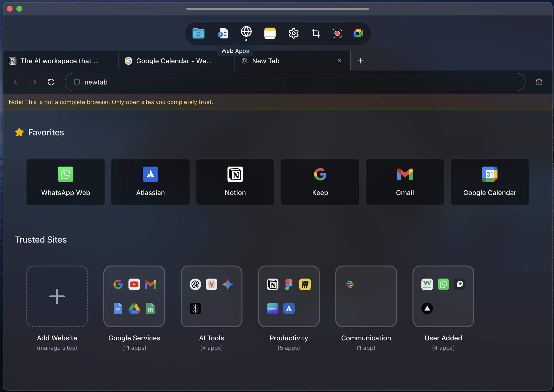Click the shield icon in the address bar

click(x=76, y=82)
